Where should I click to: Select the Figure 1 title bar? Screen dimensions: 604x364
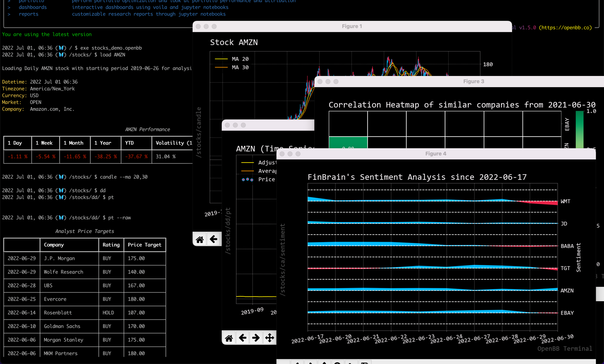pos(352,26)
